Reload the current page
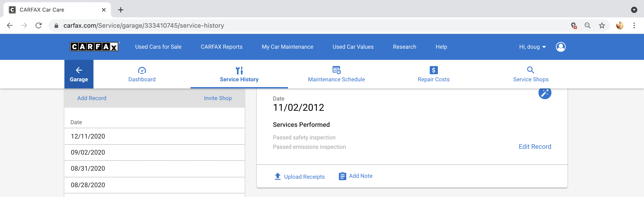Image resolution: width=644 pixels, height=197 pixels. 38,25
